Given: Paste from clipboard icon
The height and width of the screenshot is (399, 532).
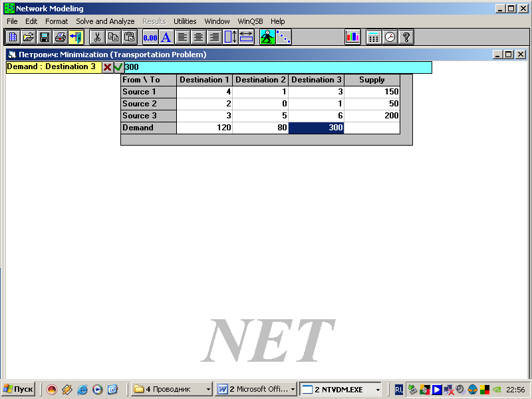Looking at the screenshot, I should click(x=129, y=37).
